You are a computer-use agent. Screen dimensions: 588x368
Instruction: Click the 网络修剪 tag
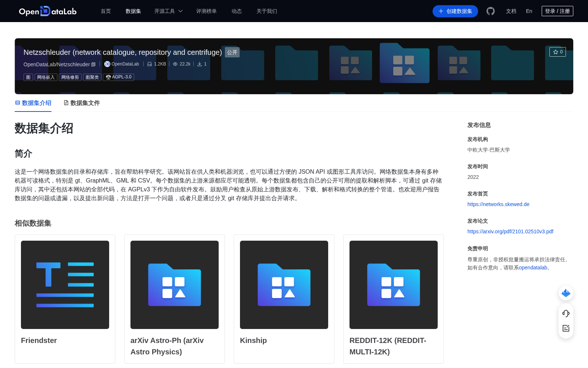click(70, 77)
